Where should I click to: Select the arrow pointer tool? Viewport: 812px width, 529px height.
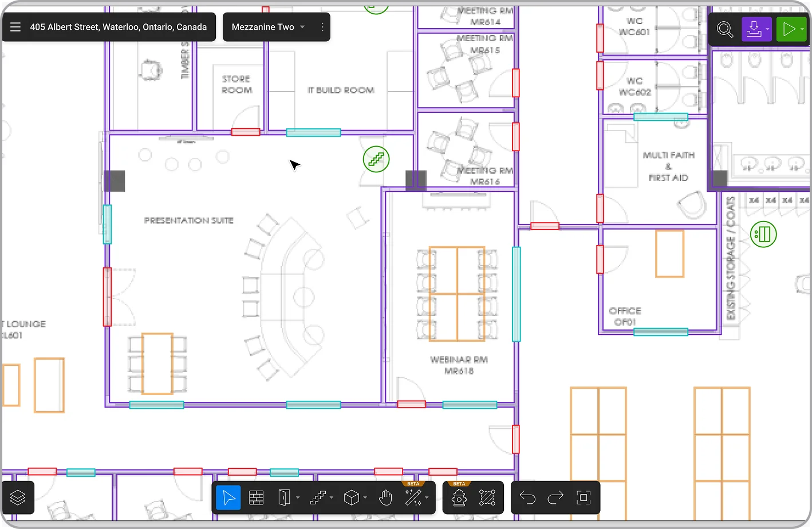(229, 498)
